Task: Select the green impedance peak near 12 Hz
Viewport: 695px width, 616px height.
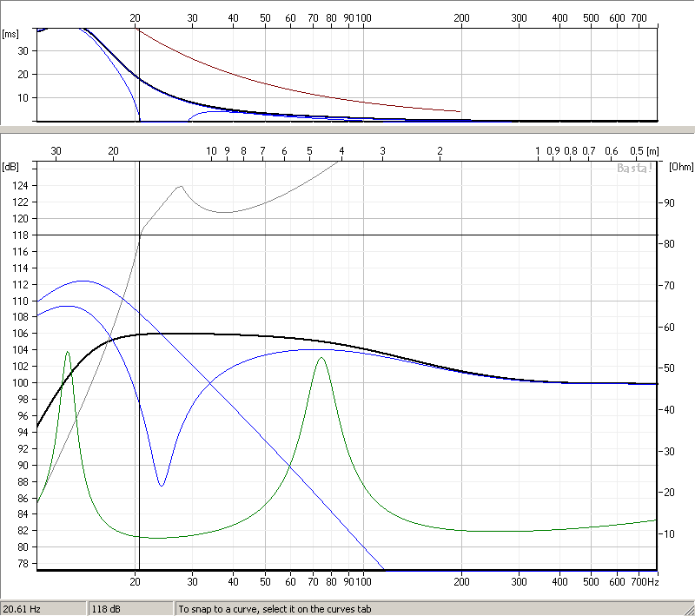Action: click(x=68, y=353)
